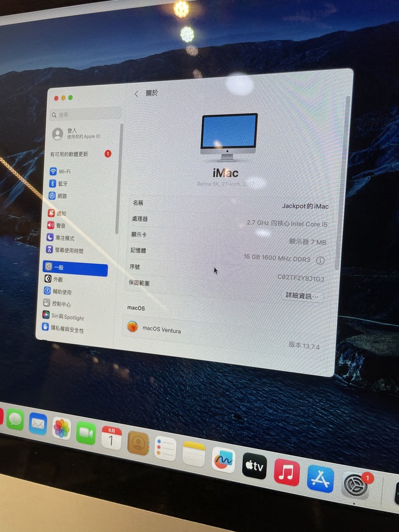Open Calendar from the Dock
This screenshot has width=399, height=532.
[111, 438]
